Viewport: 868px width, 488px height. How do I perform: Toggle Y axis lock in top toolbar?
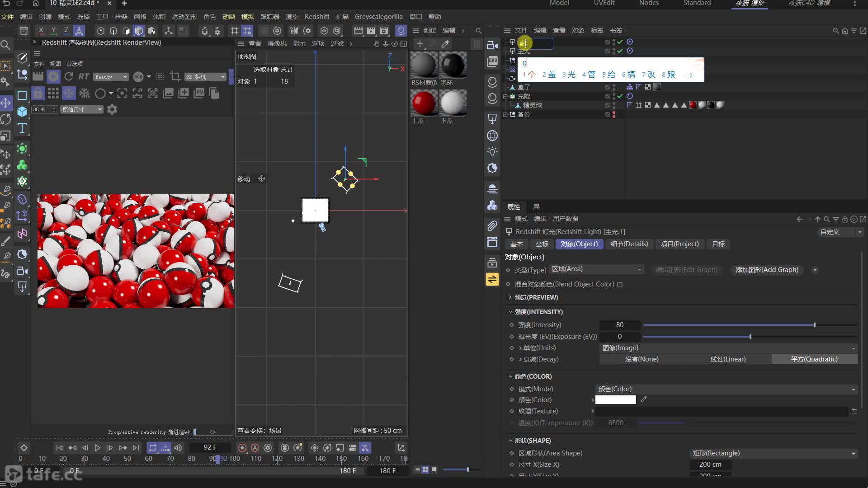tap(53, 31)
